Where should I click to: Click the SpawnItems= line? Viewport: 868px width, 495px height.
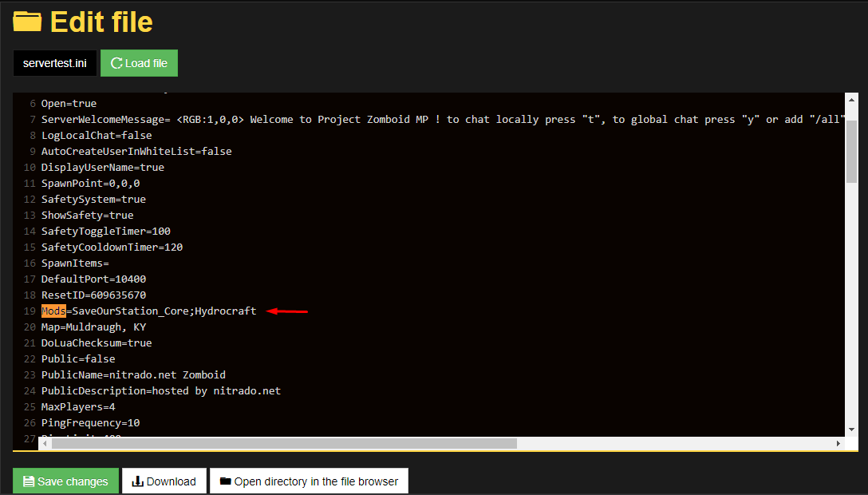click(75, 263)
